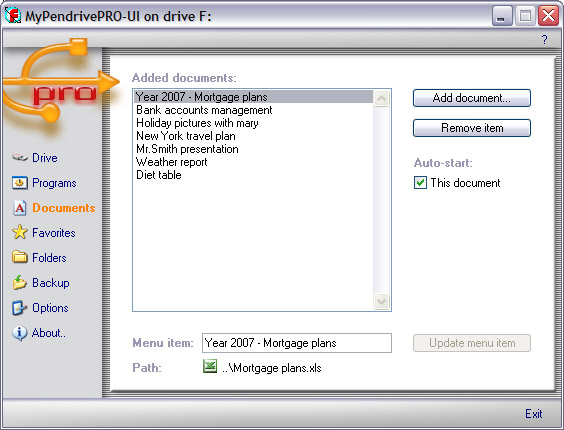Open the About info icon

coord(19,333)
